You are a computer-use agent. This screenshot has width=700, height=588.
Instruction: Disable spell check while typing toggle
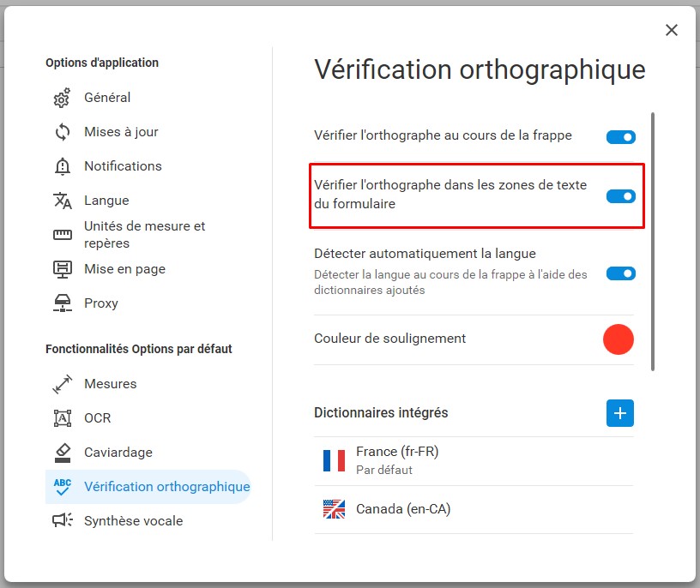620,137
